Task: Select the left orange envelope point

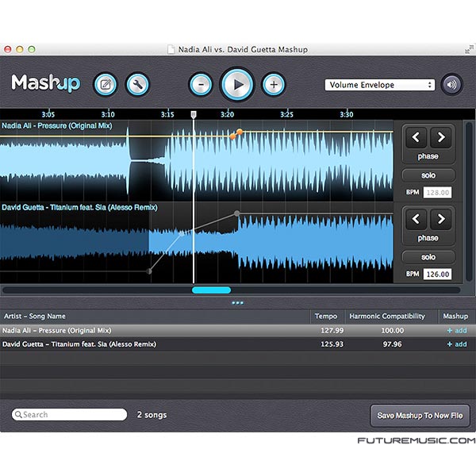Action: 232,136
